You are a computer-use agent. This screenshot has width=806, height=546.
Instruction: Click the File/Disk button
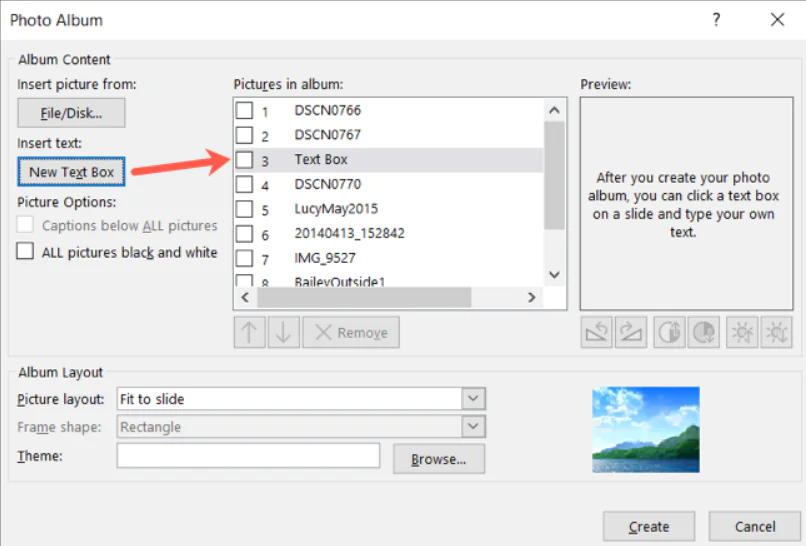pos(71,113)
